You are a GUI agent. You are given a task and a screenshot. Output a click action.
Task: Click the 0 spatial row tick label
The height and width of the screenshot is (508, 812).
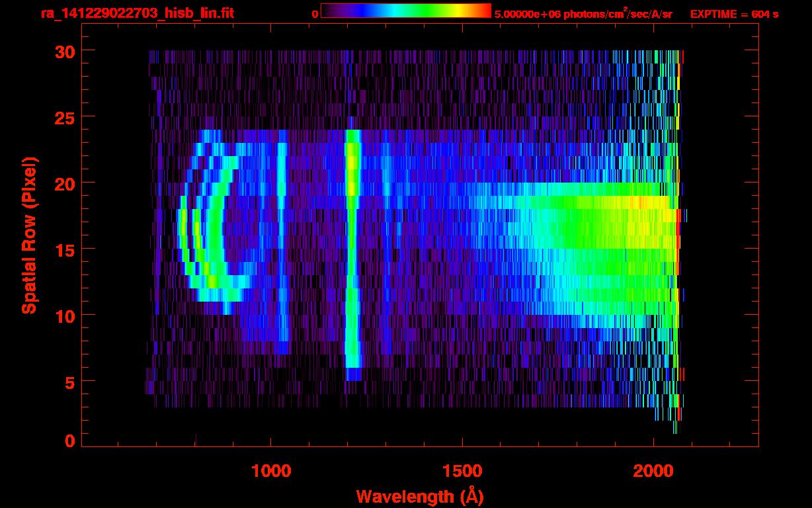click(70, 441)
